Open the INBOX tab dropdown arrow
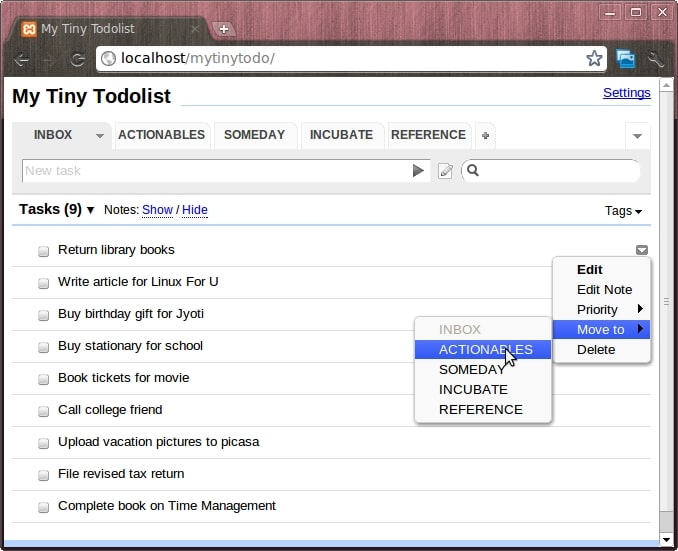Image resolution: width=678 pixels, height=551 pixels. point(99,136)
